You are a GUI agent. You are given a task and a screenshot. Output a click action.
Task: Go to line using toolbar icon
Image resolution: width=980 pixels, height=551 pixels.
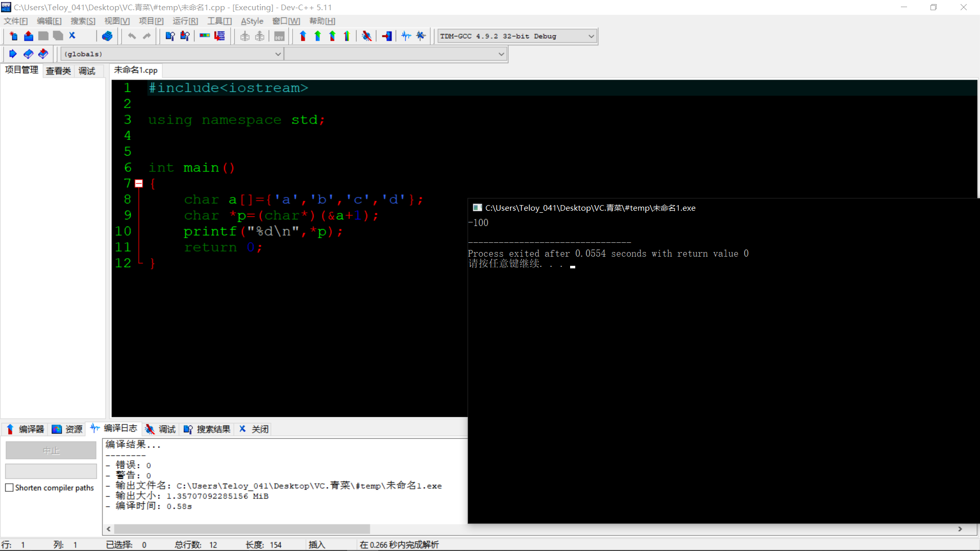[x=219, y=36]
